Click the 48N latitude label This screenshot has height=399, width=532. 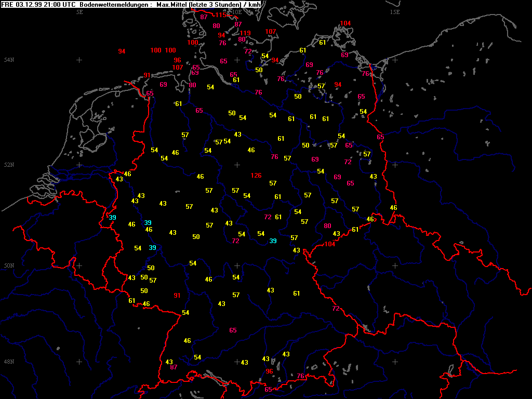pyautogui.click(x=9, y=362)
